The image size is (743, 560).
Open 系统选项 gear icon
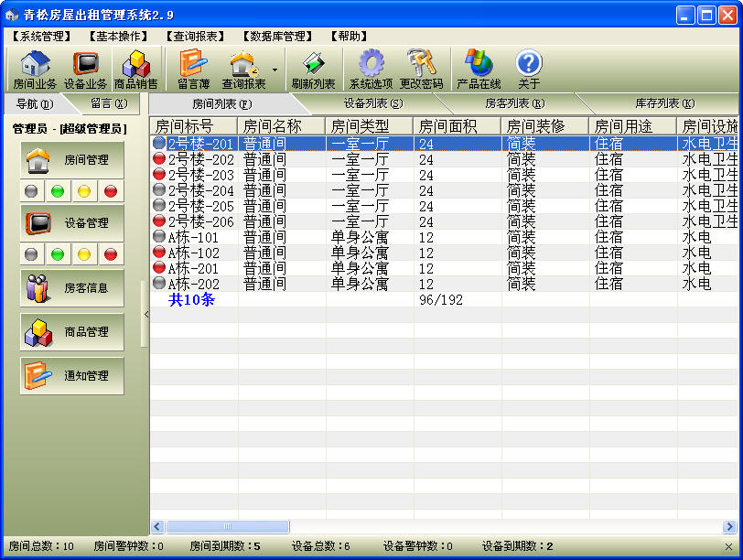[x=371, y=70]
